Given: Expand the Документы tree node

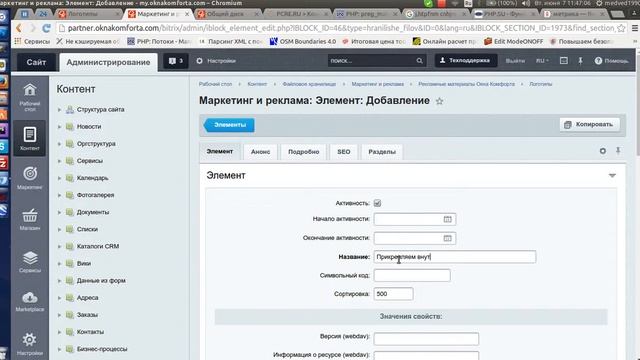Looking at the screenshot, I should pyautogui.click(x=59, y=213).
